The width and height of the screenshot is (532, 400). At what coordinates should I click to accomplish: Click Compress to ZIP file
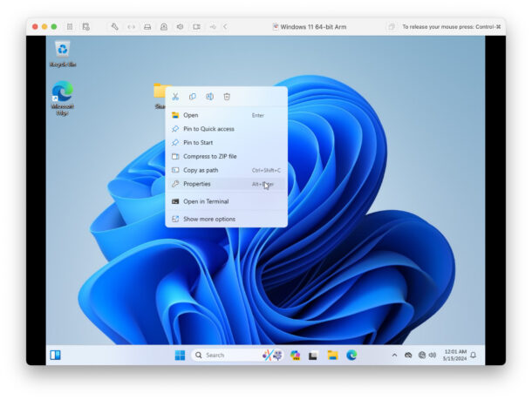[x=209, y=156]
